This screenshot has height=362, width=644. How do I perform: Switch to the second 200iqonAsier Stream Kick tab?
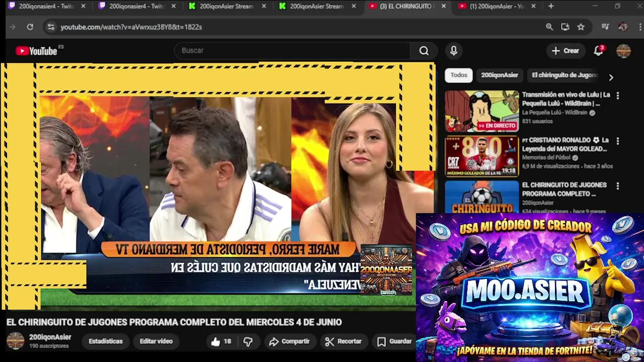317,6
